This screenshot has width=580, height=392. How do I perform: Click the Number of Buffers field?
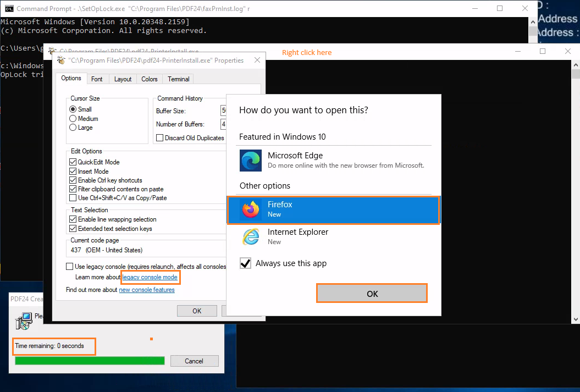pyautogui.click(x=223, y=124)
